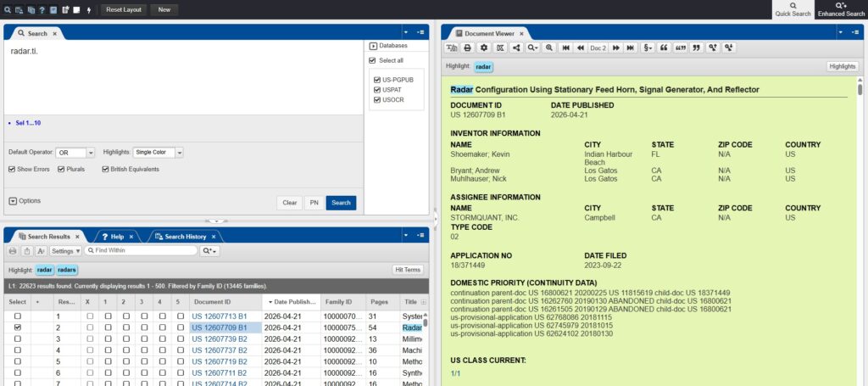Click the blue Search button

point(341,203)
